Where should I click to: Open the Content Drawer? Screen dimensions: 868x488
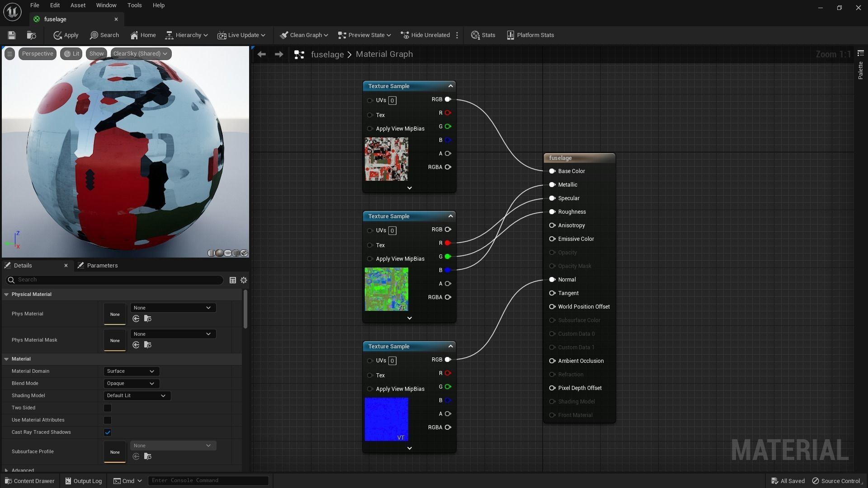coord(30,481)
